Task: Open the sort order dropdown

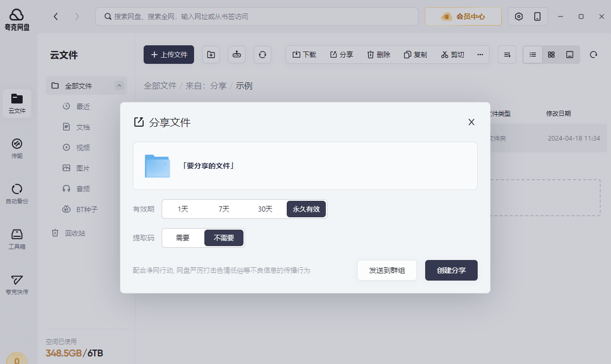Action: [507, 55]
